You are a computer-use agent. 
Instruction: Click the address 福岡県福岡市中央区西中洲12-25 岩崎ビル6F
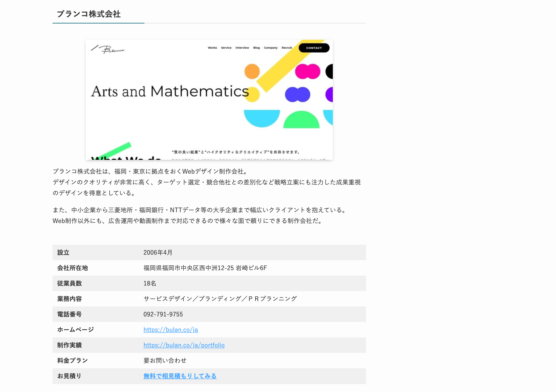coord(205,268)
